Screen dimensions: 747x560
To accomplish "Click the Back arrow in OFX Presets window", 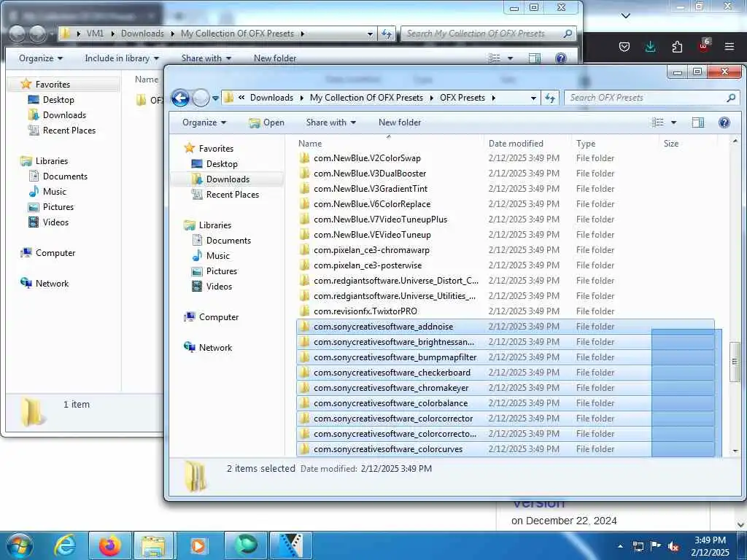I will (181, 98).
